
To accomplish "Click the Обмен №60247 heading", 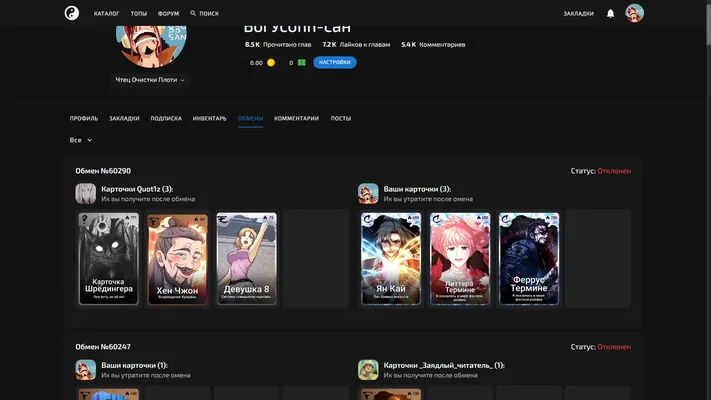I will click(103, 347).
